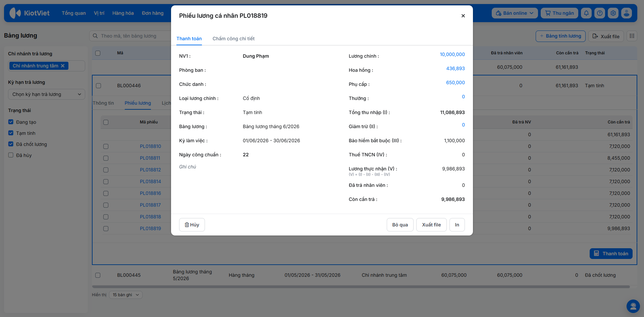Screen dimensions: 644x317
Task: Expand the Bán online dropdown
Action: coord(515,13)
